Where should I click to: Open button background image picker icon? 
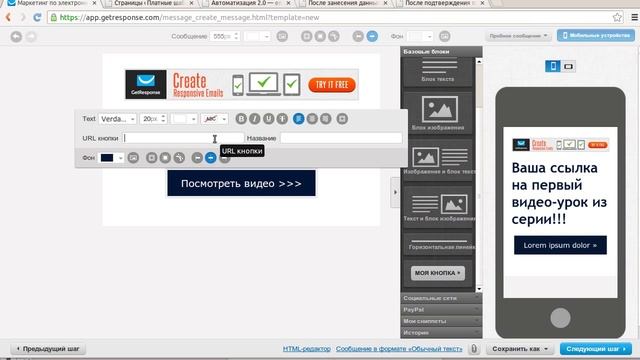coord(133,158)
